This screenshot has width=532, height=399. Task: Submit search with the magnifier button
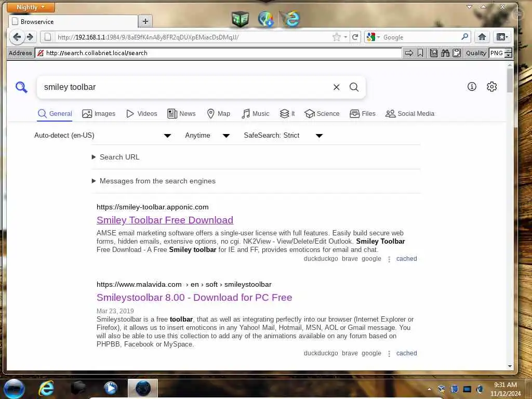pos(354,87)
